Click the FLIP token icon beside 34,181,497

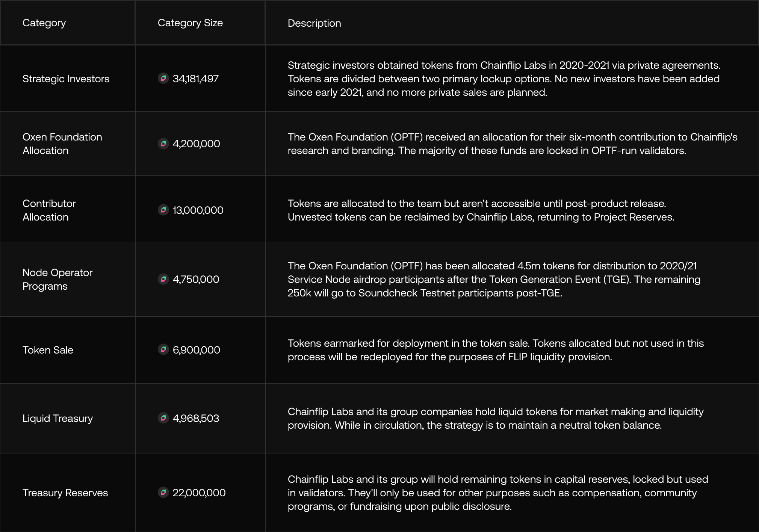coord(163,79)
